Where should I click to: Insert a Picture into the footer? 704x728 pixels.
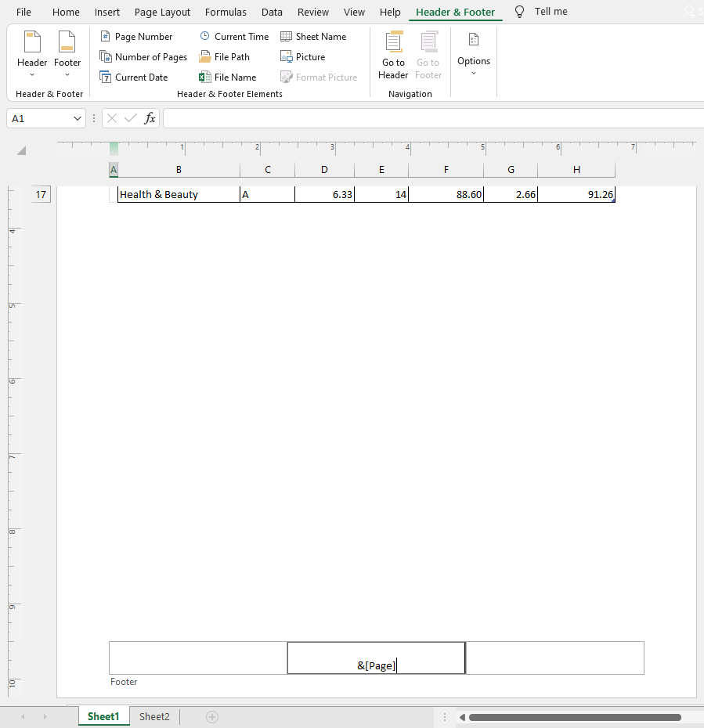(x=302, y=56)
